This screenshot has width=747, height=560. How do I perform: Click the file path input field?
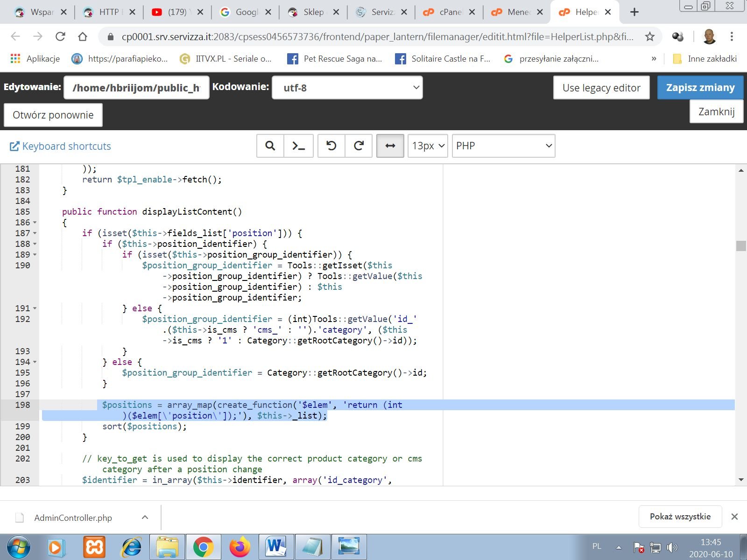pyautogui.click(x=136, y=88)
